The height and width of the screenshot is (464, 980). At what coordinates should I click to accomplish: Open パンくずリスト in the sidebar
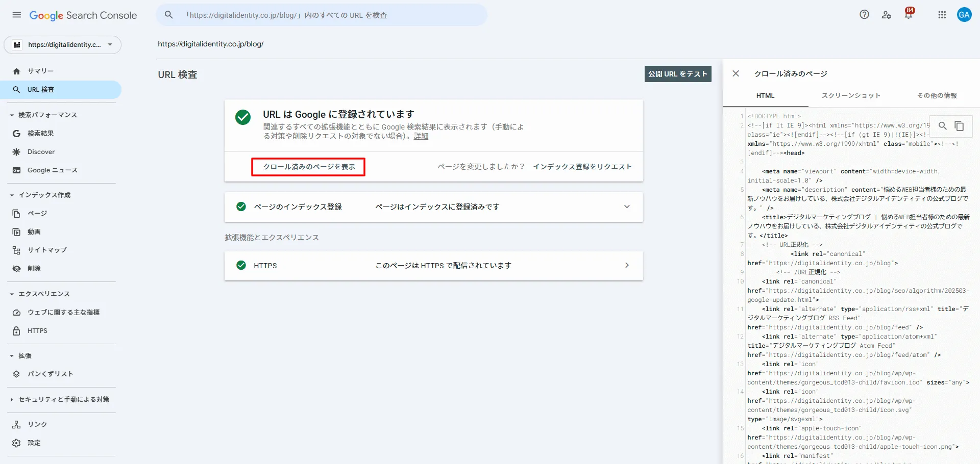point(50,374)
